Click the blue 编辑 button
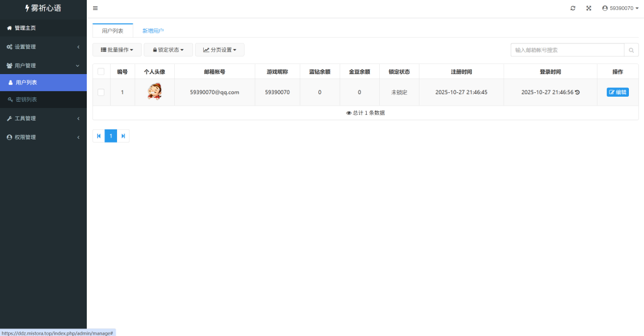 tap(618, 92)
